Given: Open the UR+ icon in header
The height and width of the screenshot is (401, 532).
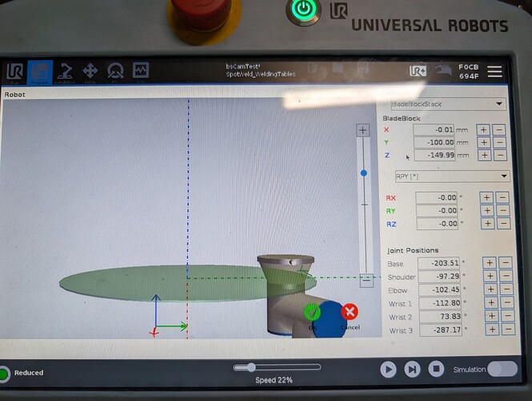Looking at the screenshot, I should (x=417, y=71).
